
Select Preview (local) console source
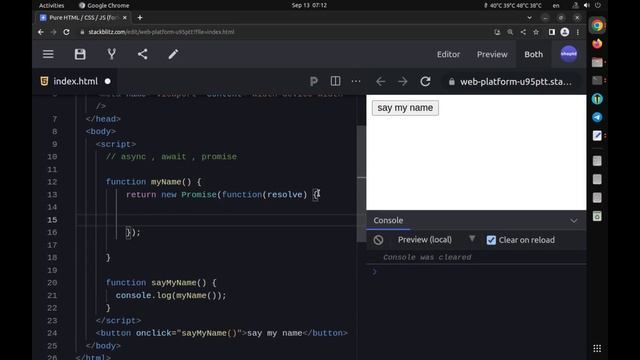click(424, 240)
